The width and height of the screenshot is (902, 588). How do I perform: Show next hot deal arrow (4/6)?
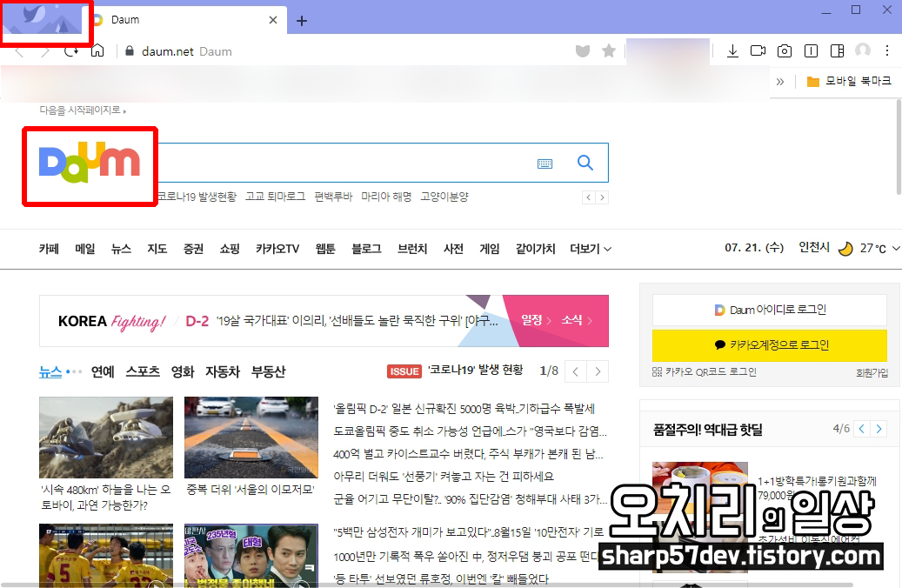[879, 429]
